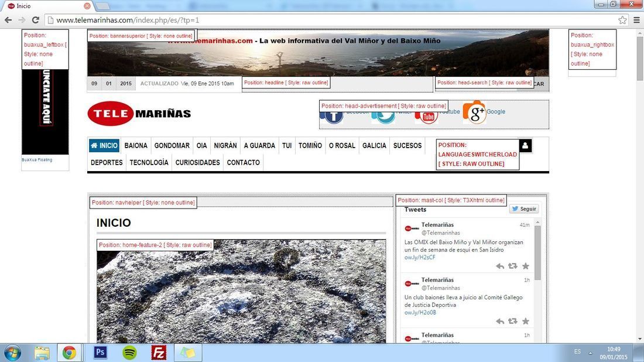Open the GONDOMAR menu section
644x362 pixels.
point(172,145)
